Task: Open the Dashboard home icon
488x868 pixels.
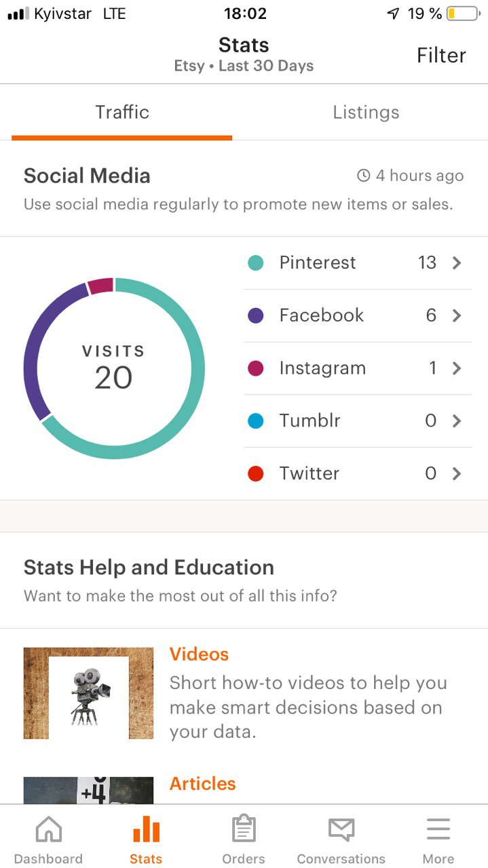Action: pyautogui.click(x=48, y=830)
